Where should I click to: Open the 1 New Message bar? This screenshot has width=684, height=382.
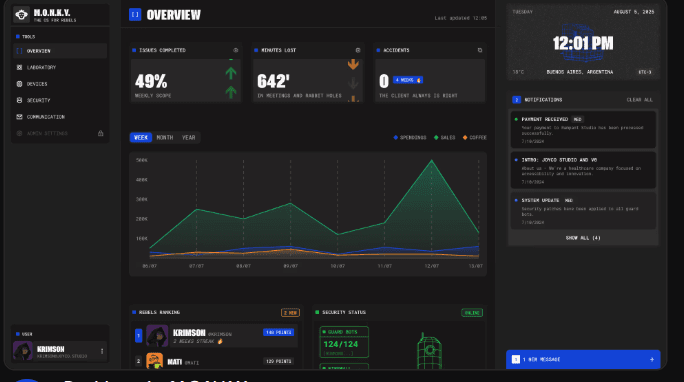(583, 360)
